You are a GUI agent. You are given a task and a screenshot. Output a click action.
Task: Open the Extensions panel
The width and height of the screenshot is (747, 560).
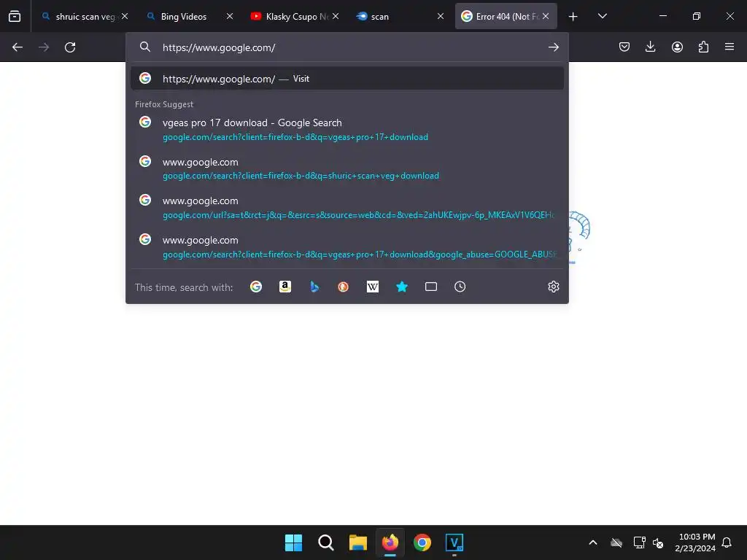pyautogui.click(x=703, y=47)
